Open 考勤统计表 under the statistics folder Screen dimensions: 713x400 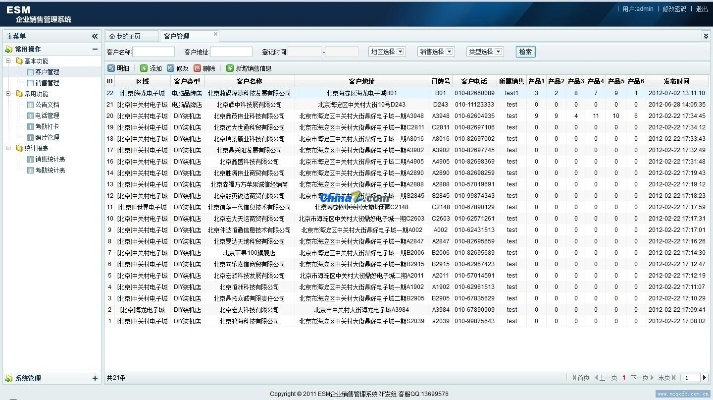click(x=50, y=170)
